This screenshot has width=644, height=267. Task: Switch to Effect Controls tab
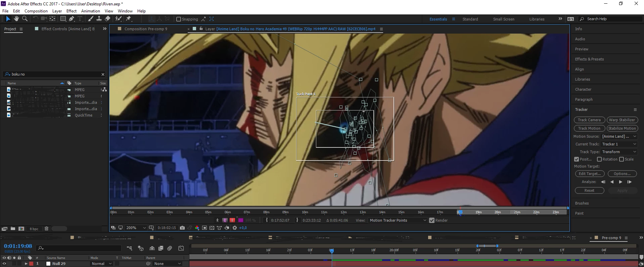68,29
